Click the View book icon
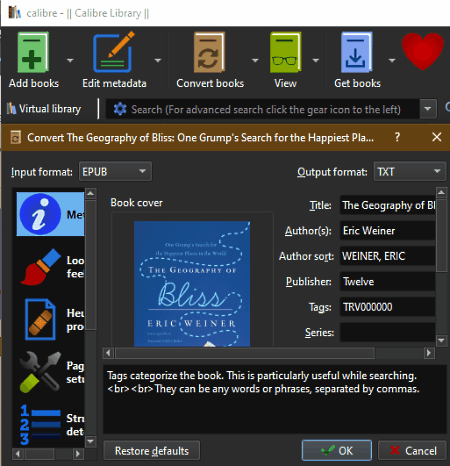450x466 pixels. tap(285, 52)
